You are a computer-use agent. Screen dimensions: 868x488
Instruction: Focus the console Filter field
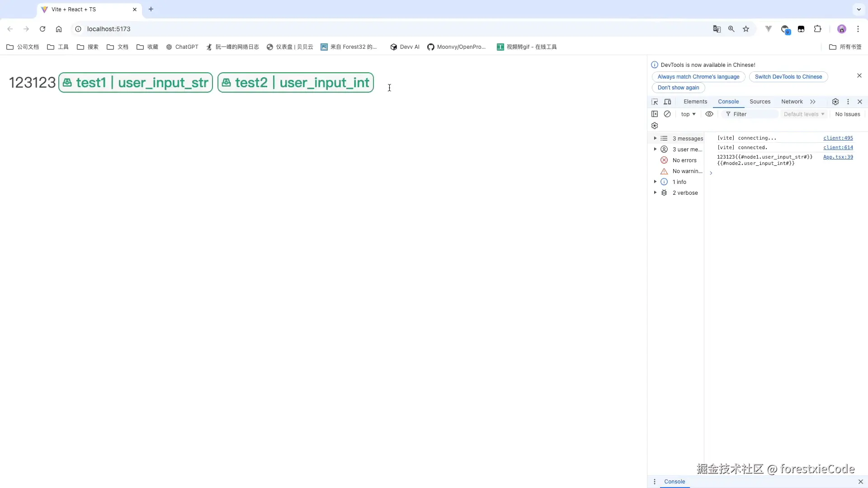[x=750, y=114]
